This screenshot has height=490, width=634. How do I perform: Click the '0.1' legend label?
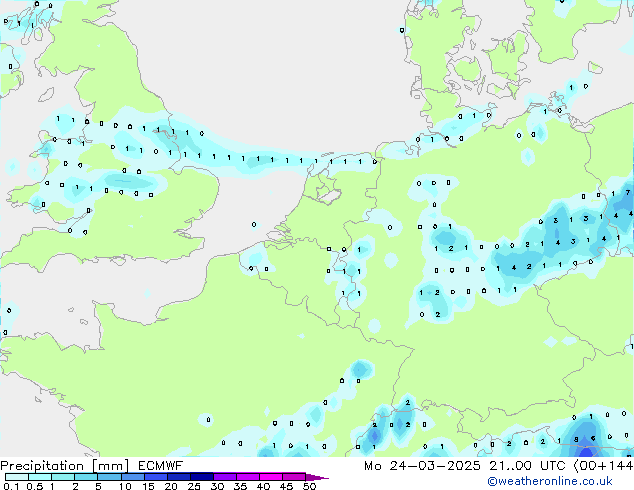tap(11, 486)
